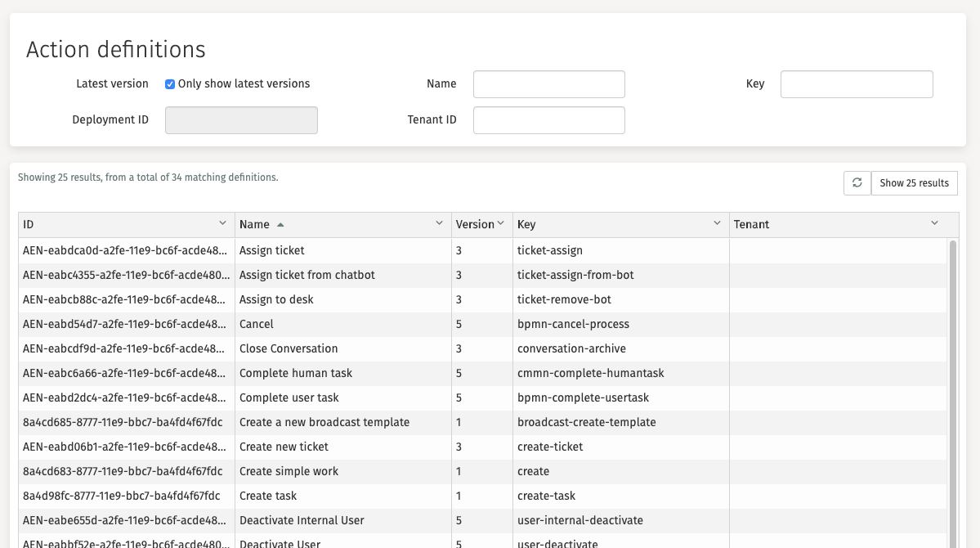Image resolution: width=980 pixels, height=548 pixels.
Task: Click the refresh results icon
Action: pos(857,183)
